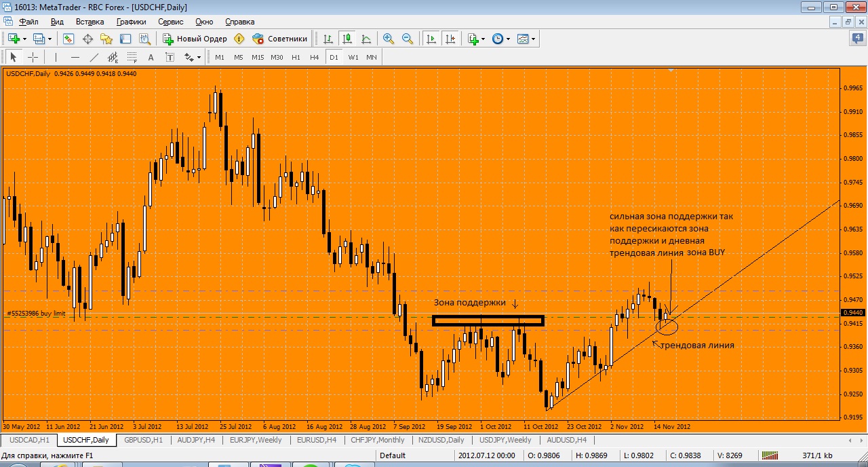Expand the arrows objects dropdown

199,58
